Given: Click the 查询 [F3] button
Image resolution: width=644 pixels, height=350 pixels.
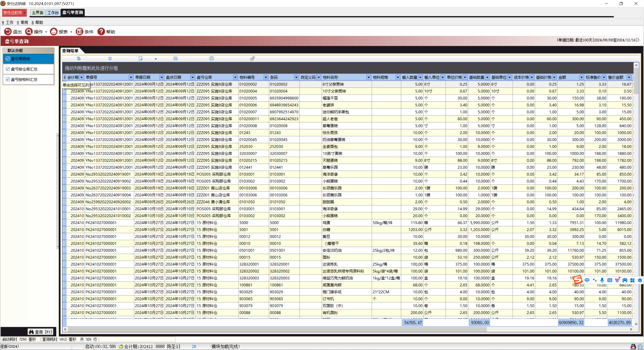Looking at the screenshot, I should pos(41,332).
